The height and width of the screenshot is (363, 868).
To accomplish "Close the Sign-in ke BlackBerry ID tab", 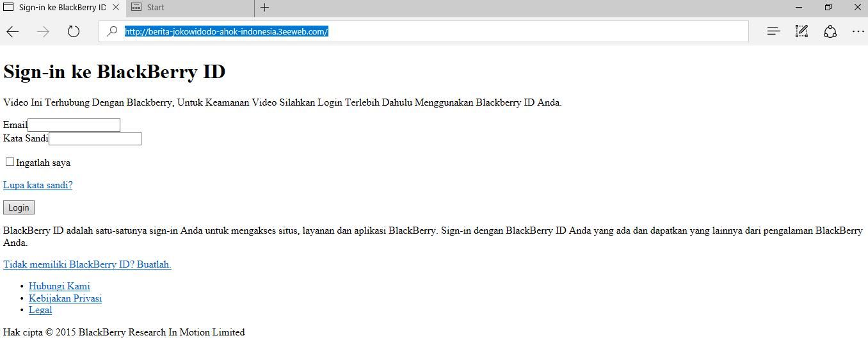I will [116, 8].
